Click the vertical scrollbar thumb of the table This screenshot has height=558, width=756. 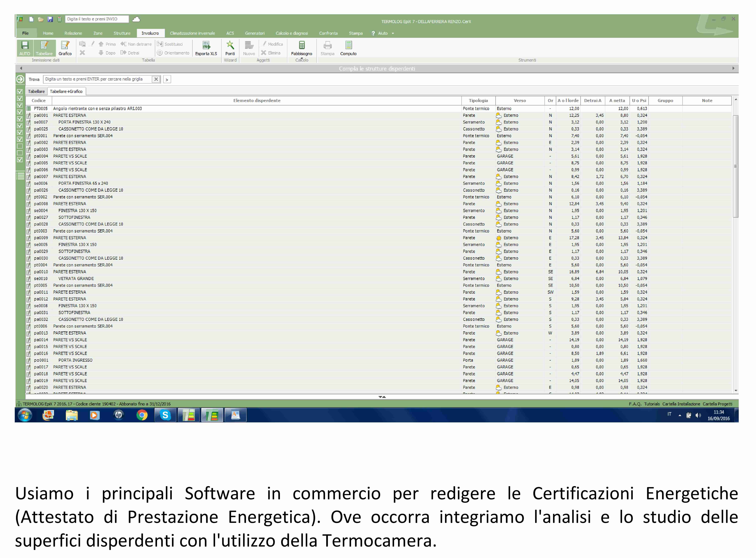(x=735, y=167)
